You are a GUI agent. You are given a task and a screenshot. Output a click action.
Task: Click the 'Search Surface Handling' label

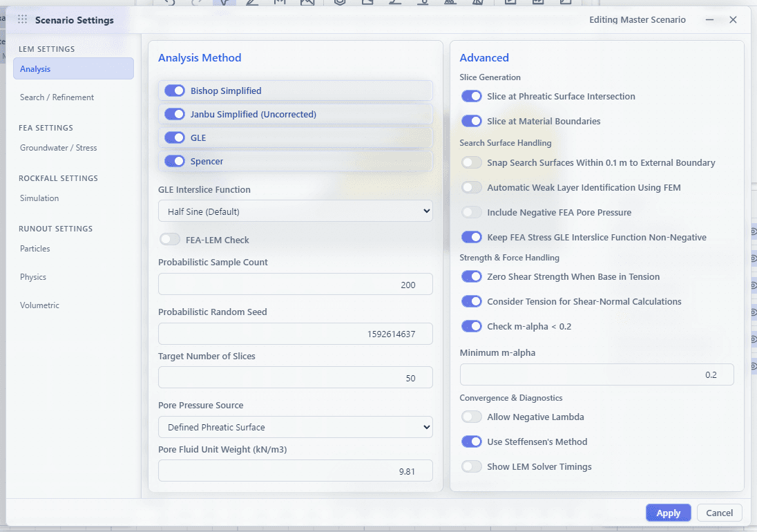[x=506, y=143]
